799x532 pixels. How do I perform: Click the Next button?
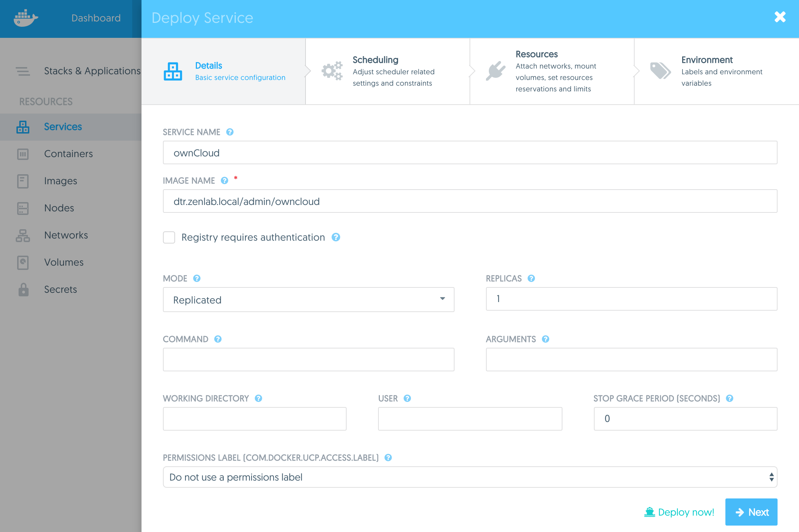[751, 512]
